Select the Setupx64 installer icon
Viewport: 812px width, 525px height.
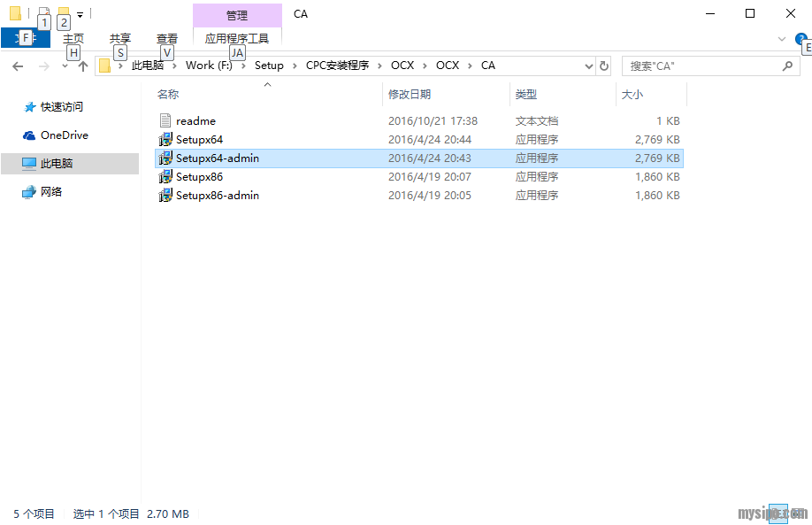[x=165, y=140]
